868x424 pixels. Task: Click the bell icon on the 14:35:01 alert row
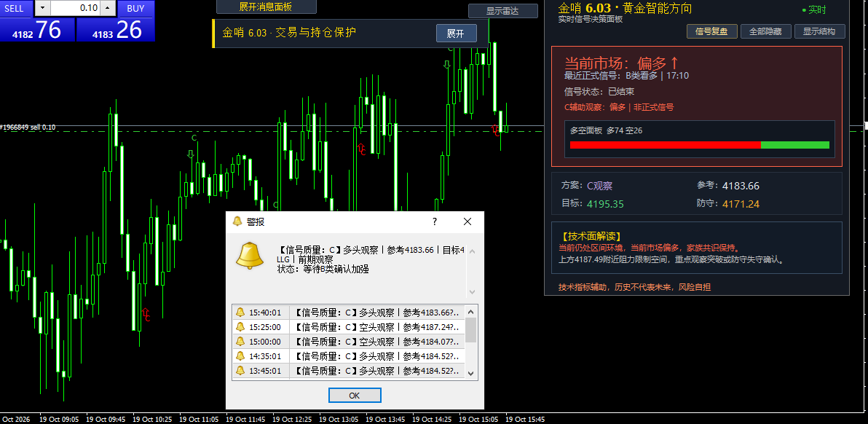[240, 356]
